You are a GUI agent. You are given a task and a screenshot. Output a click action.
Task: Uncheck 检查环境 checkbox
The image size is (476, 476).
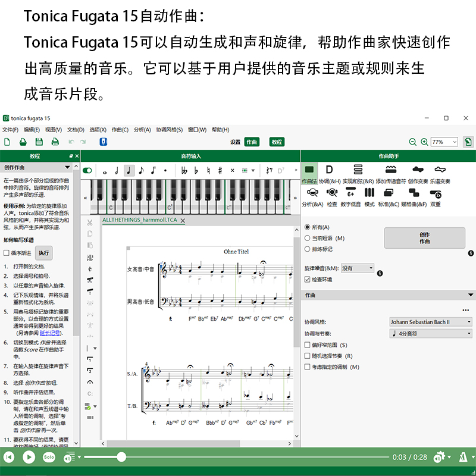click(x=307, y=279)
